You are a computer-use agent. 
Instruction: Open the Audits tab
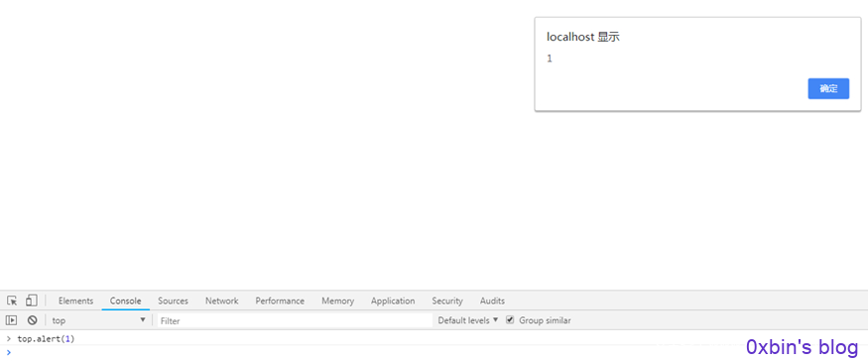pyautogui.click(x=492, y=301)
